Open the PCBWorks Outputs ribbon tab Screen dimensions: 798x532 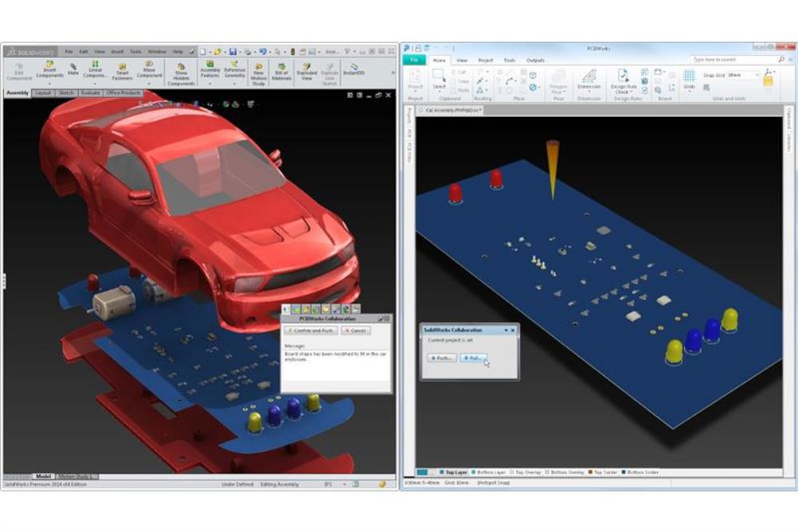tap(535, 61)
